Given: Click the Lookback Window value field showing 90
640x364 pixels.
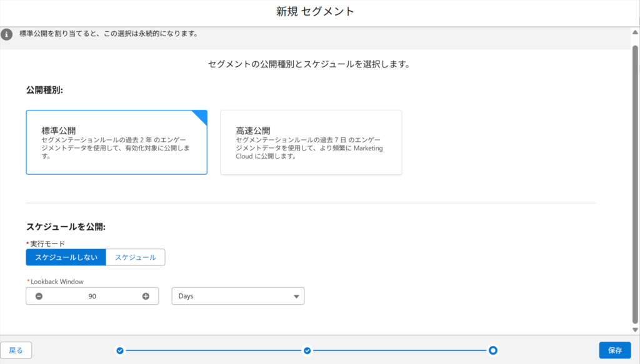Looking at the screenshot, I should (x=92, y=297).
